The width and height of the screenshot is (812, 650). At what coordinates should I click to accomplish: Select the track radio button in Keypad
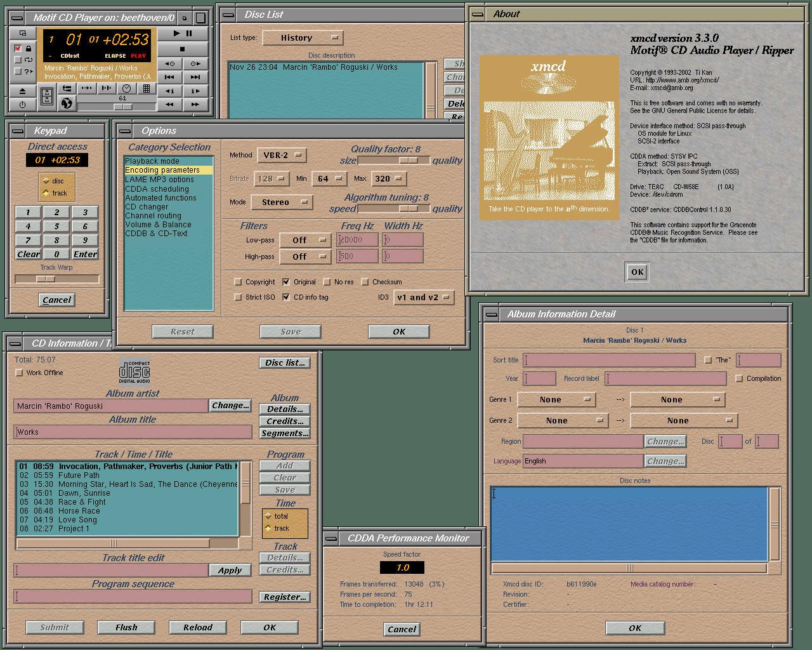[x=46, y=193]
